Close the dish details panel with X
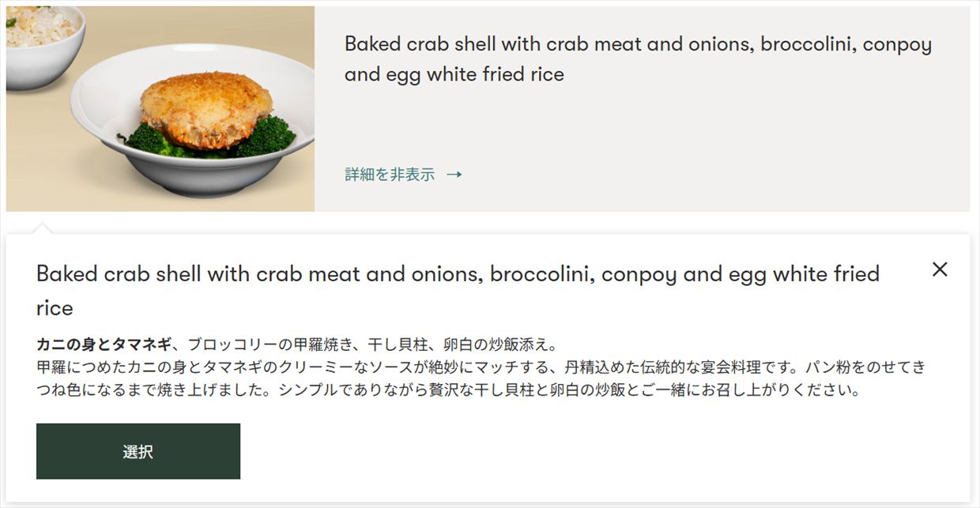The height and width of the screenshot is (508, 980). coord(939,269)
